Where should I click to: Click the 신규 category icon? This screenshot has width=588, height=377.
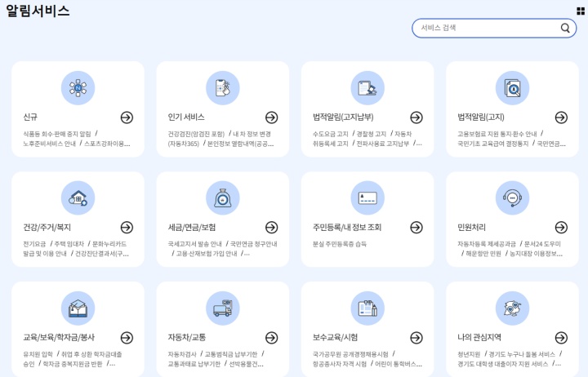(78, 88)
